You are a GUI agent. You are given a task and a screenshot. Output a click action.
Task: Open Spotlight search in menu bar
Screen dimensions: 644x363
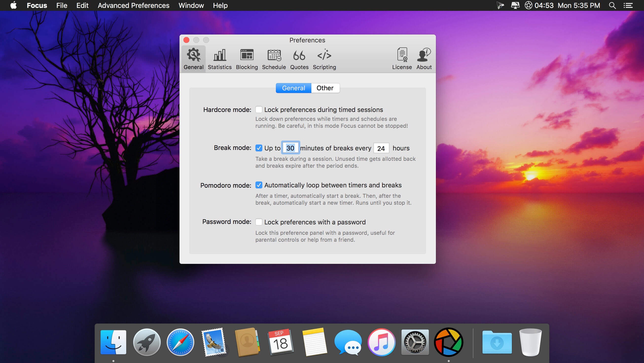pyautogui.click(x=612, y=5)
